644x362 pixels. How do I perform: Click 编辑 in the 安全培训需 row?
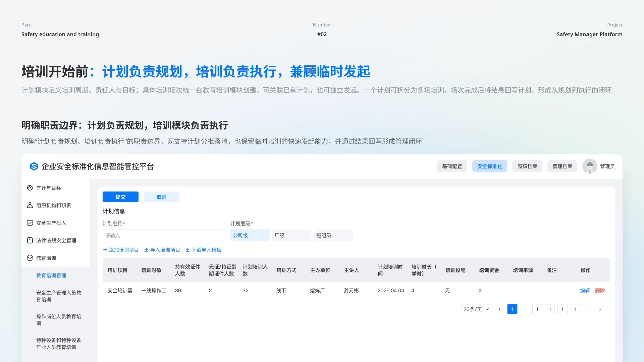pyautogui.click(x=585, y=290)
